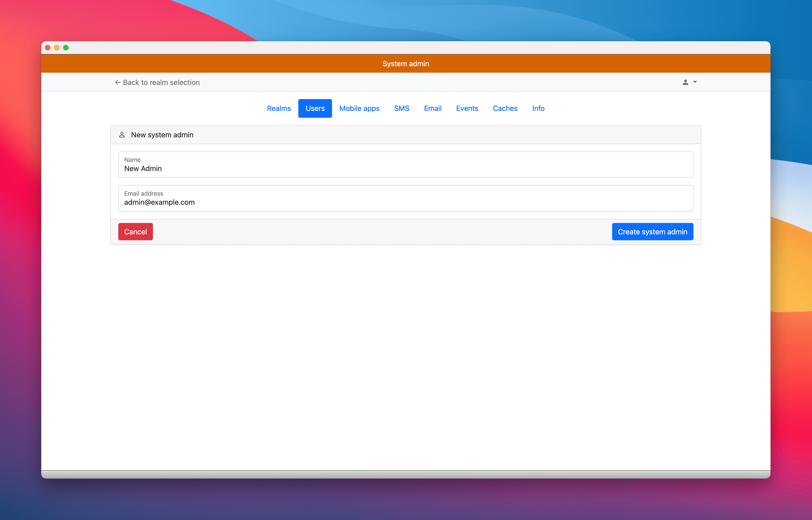Cancel the new system admin form

[x=135, y=232]
